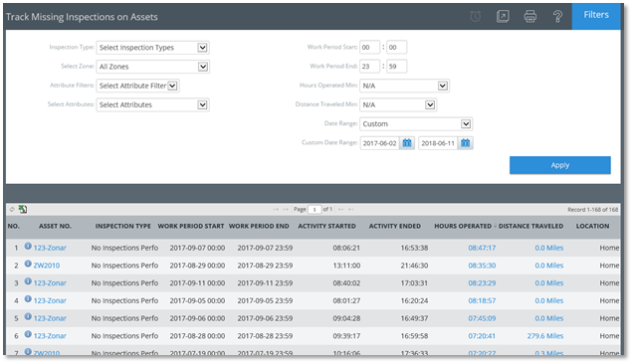Screen dimensions: 633x364
Task: Click info icon in row 1
Action: (x=28, y=247)
